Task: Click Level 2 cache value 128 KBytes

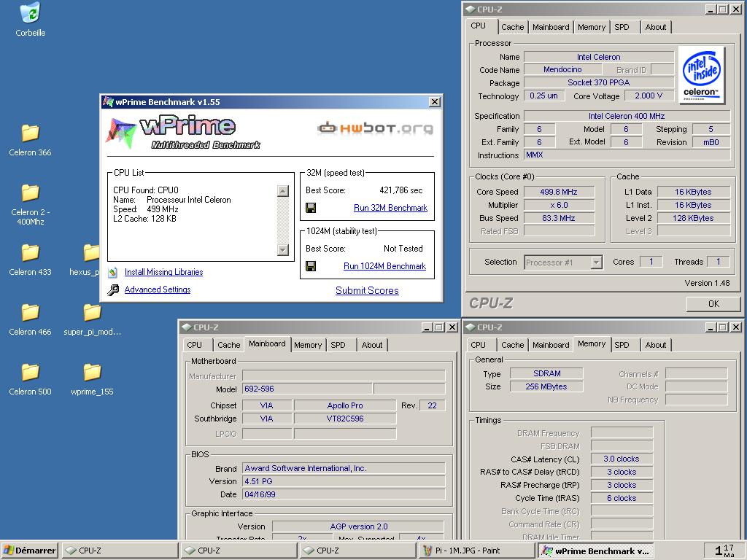Action: pos(693,218)
